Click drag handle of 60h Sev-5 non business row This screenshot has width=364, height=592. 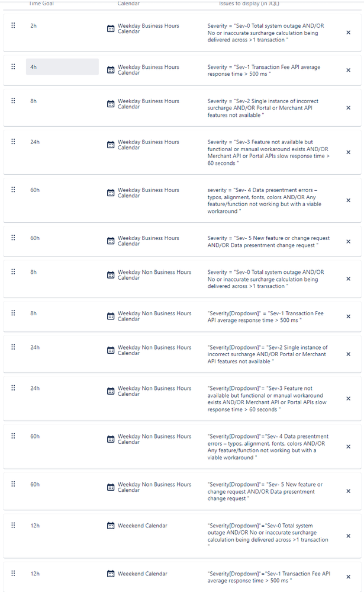click(13, 484)
